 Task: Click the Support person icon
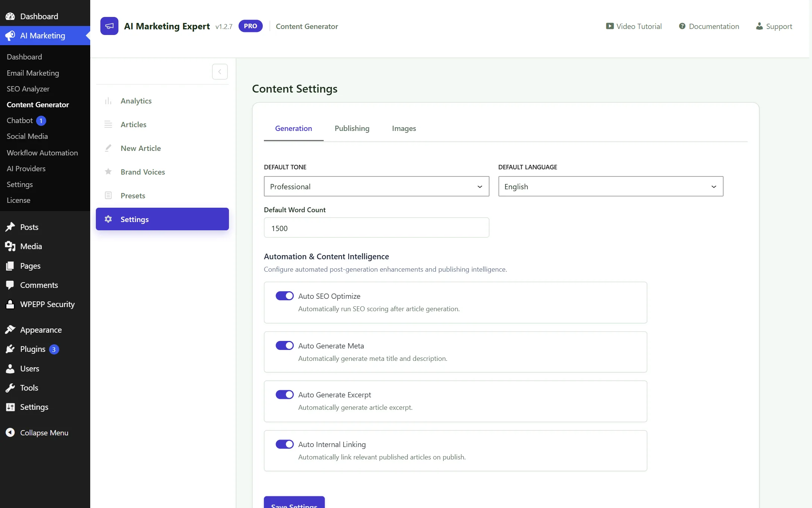coord(759,26)
